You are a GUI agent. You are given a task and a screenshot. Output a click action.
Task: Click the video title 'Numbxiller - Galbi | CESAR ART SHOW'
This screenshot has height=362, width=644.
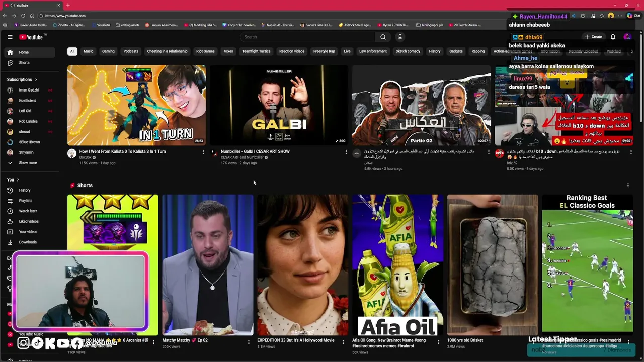(x=255, y=151)
